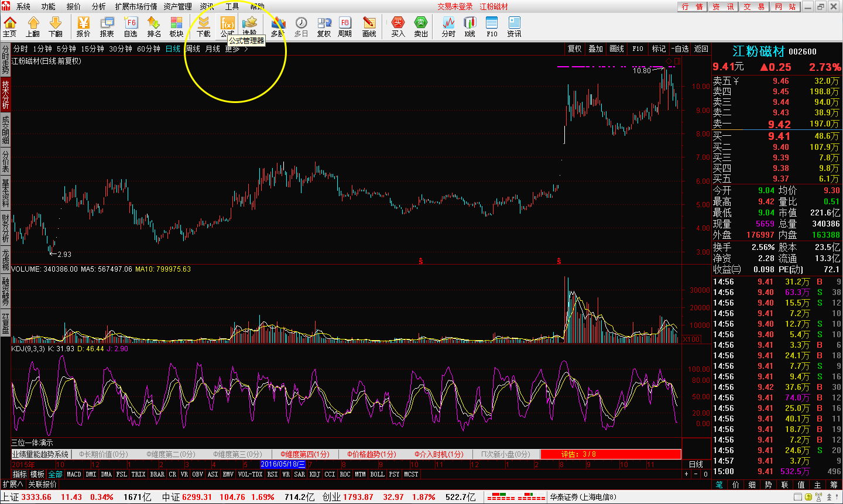Switch to the 周线 weekly chart tab
This screenshot has height=504, width=843.
pos(193,49)
